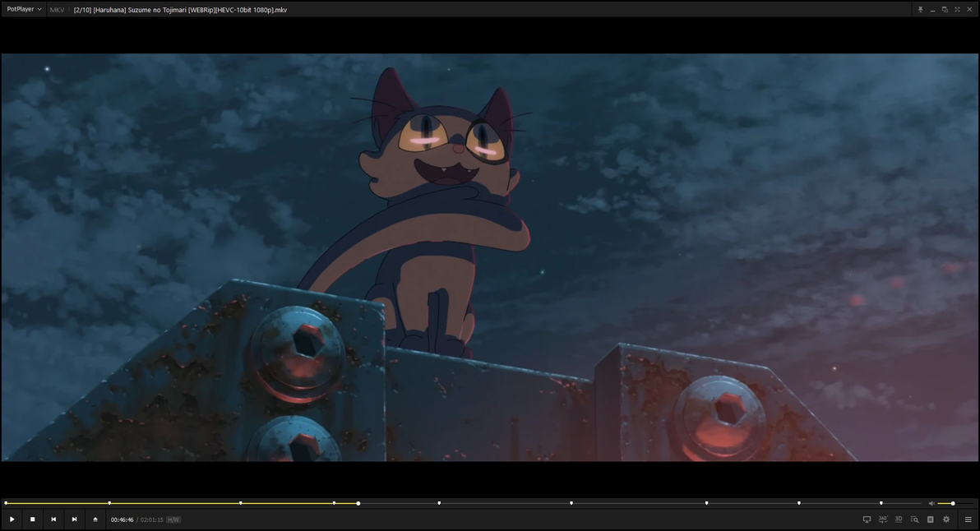The image size is (980, 531).
Task: Toggle the H/W hardware decoding indicator
Action: point(173,519)
